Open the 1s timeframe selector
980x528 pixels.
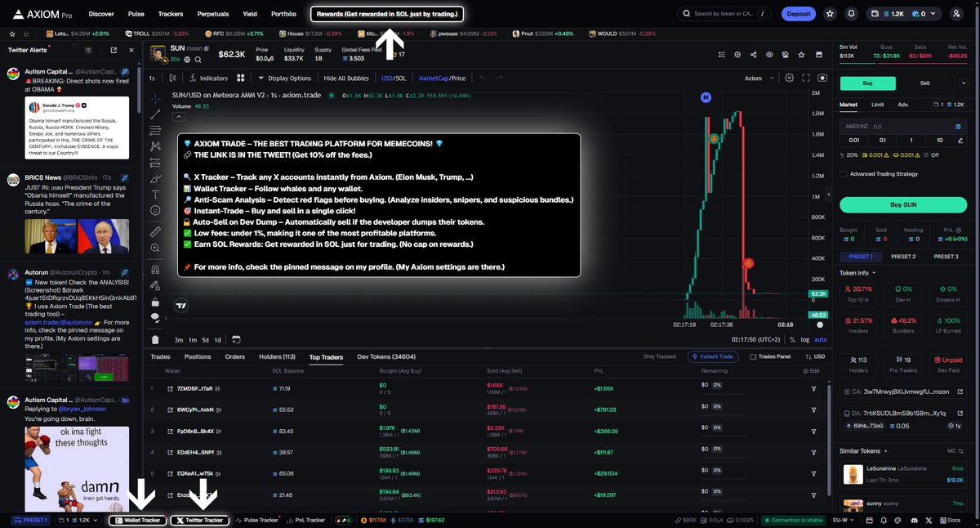pyautogui.click(x=152, y=78)
